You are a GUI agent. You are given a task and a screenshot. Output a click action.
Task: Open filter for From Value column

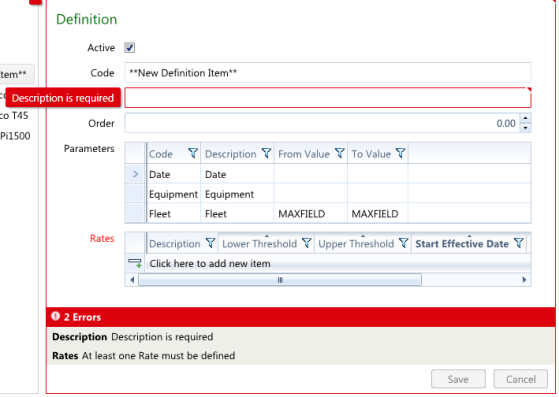pyautogui.click(x=340, y=154)
